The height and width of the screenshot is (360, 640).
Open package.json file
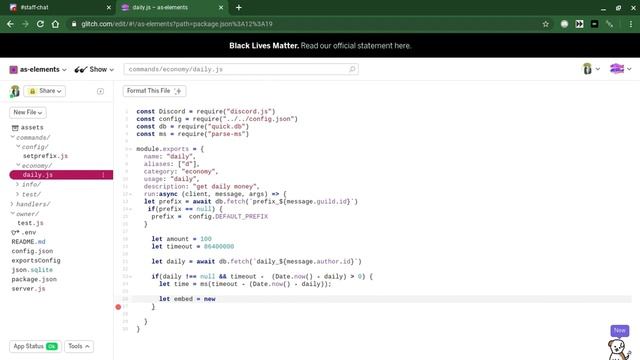coord(34,279)
